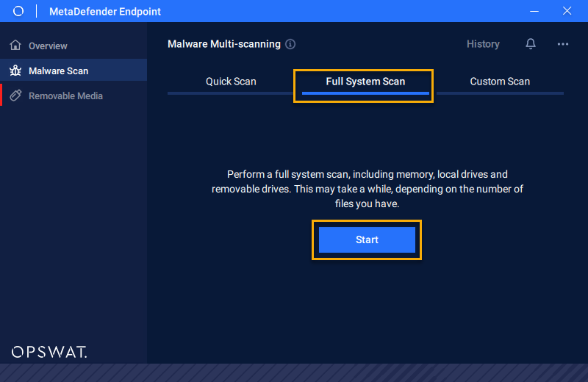Go to Overview in the sidebar
The width and height of the screenshot is (588, 382).
(x=73, y=46)
